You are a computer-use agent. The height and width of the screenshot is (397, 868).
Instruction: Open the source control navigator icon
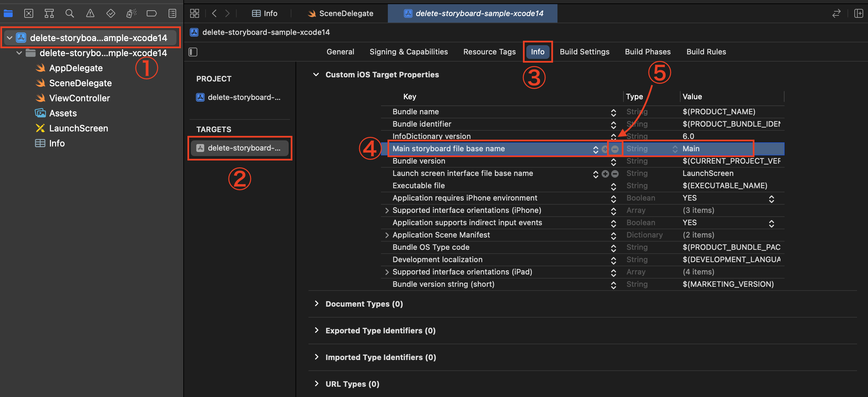[29, 13]
